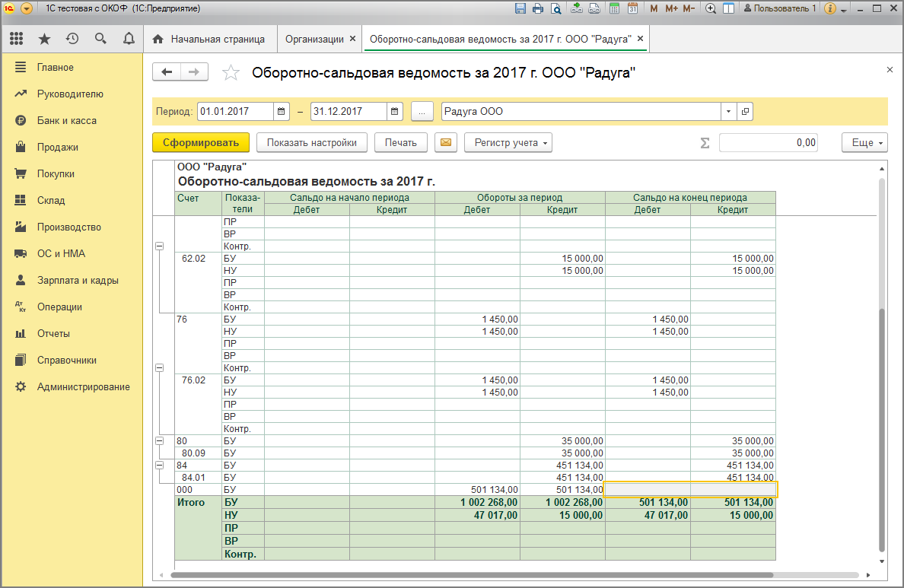Screen dimensions: 904x588
Task: Click the yellow info help icon
Action: pos(830,8)
